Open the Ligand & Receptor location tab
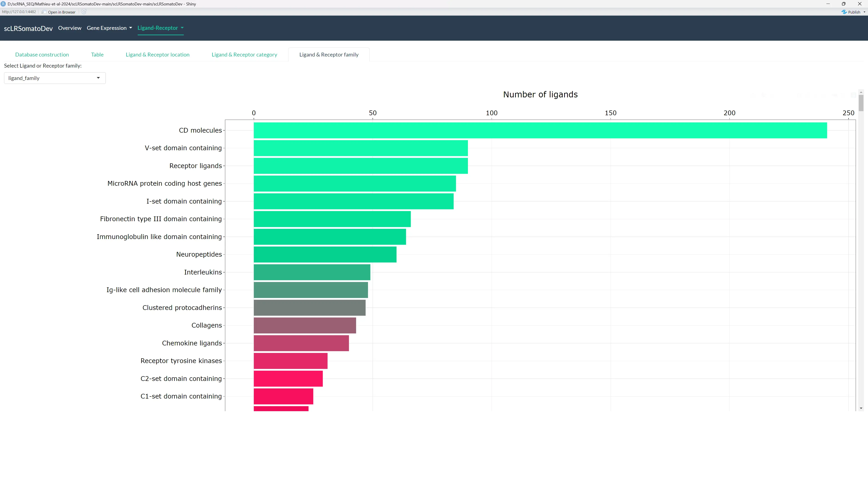 coord(157,54)
